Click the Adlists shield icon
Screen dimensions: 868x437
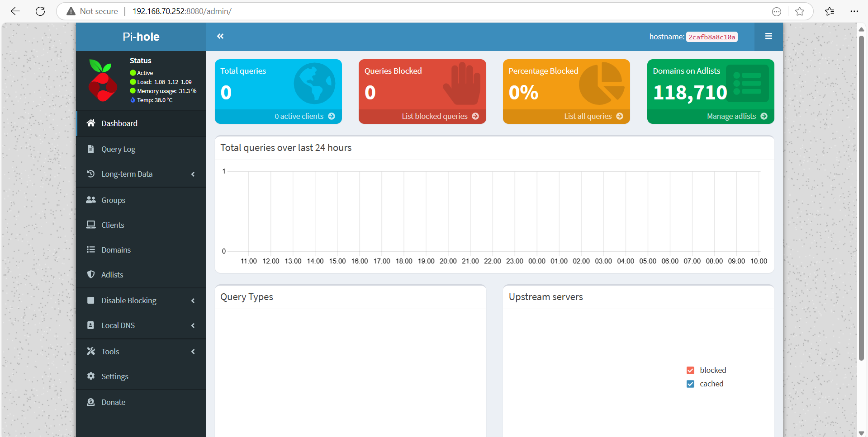(91, 275)
